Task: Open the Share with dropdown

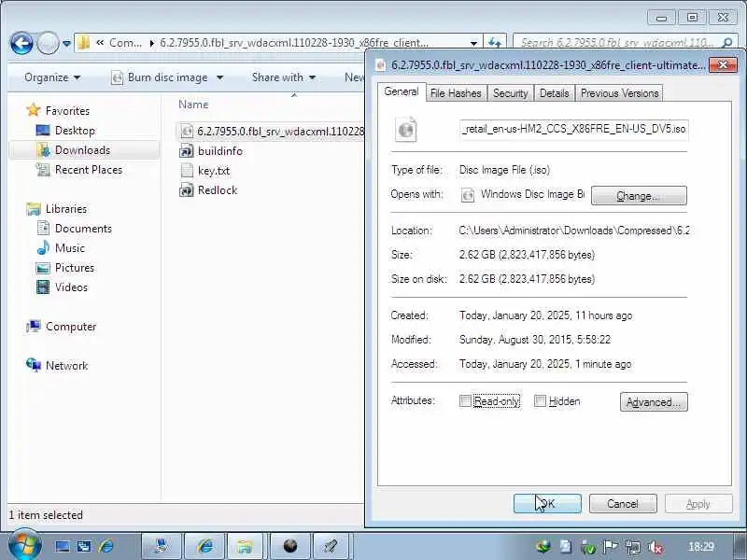Action: click(284, 77)
